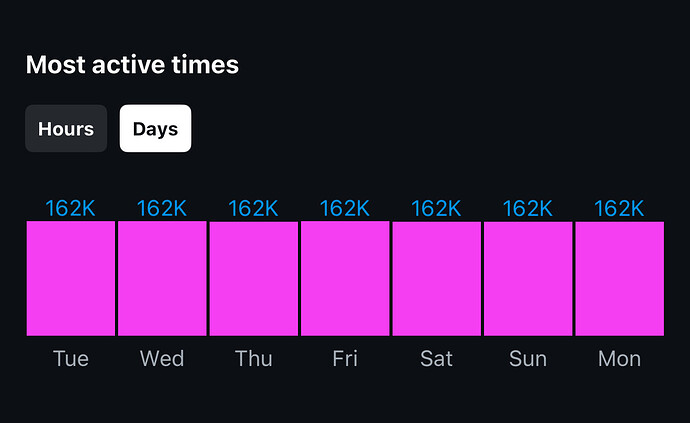This screenshot has height=423, width=690.
Task: Tap the Saturday activity bar
Action: click(x=437, y=279)
